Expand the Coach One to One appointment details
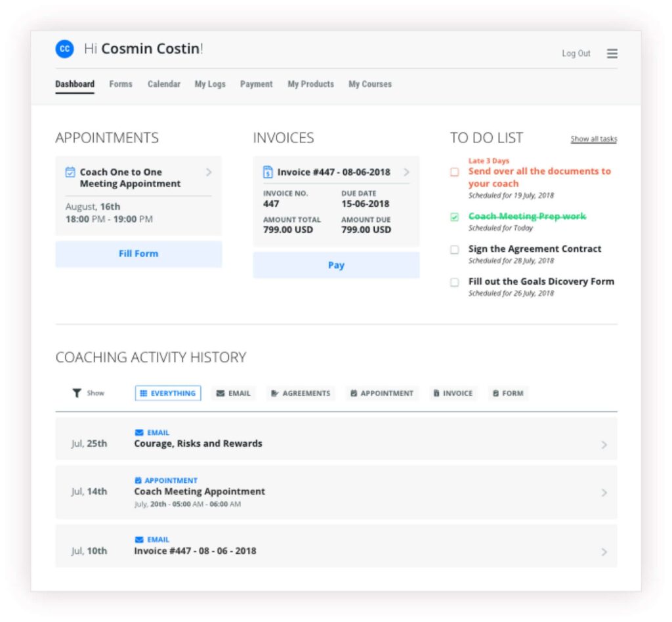The width and height of the screenshot is (672, 622). pyautogui.click(x=209, y=172)
